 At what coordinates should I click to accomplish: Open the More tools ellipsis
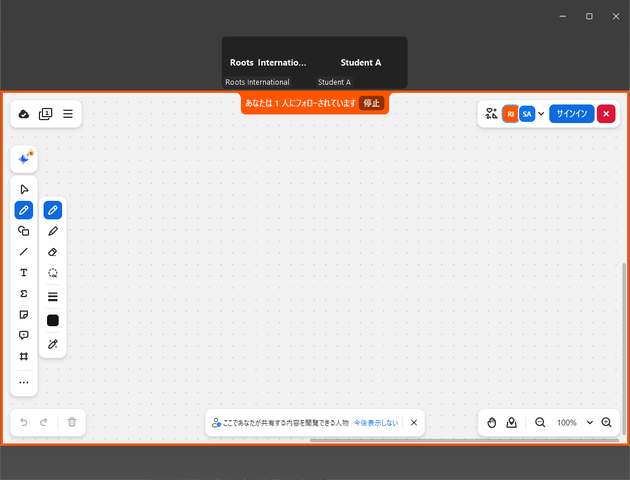click(x=24, y=382)
